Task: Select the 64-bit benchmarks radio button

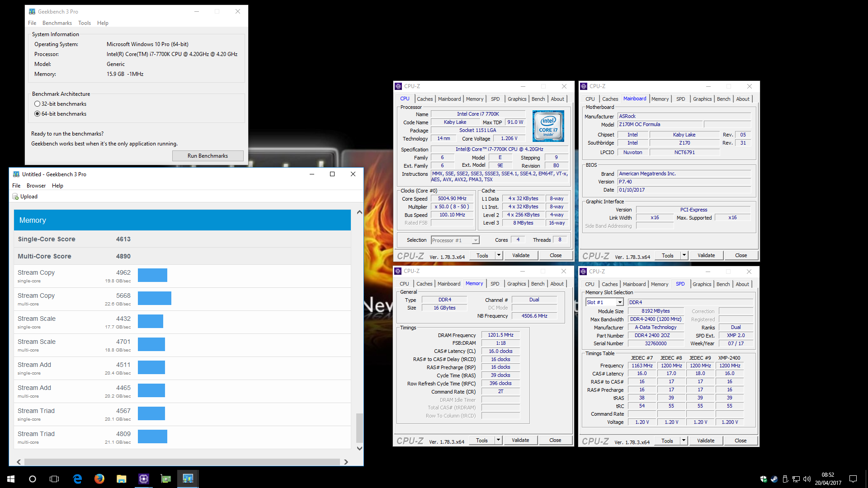Action: coord(37,114)
